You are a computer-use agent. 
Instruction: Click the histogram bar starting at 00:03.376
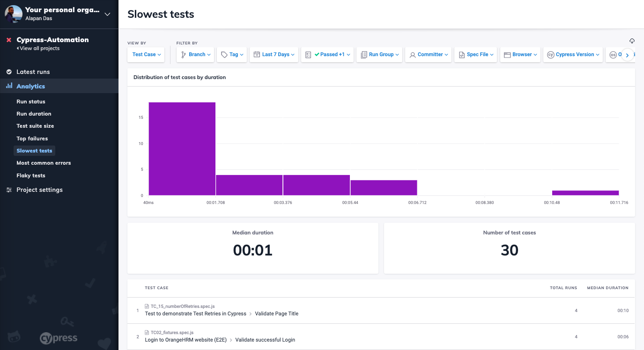tap(317, 185)
